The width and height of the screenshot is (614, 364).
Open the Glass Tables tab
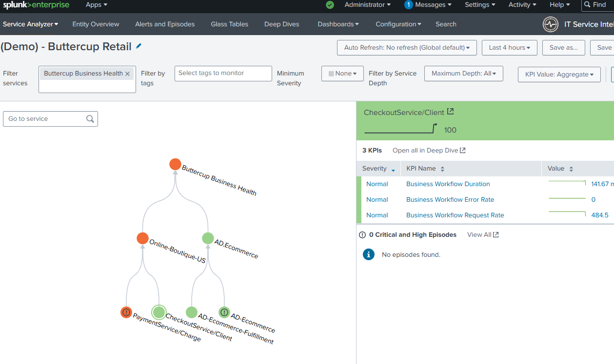point(229,24)
